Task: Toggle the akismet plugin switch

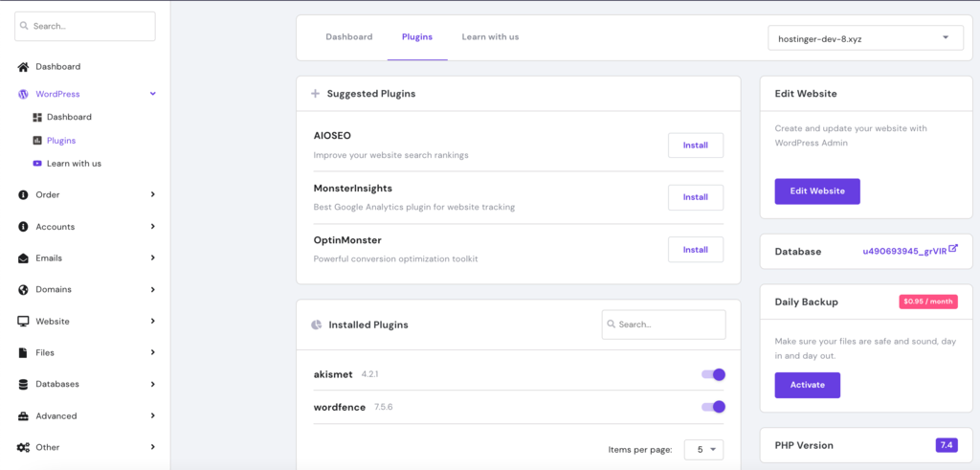Action: [713, 374]
